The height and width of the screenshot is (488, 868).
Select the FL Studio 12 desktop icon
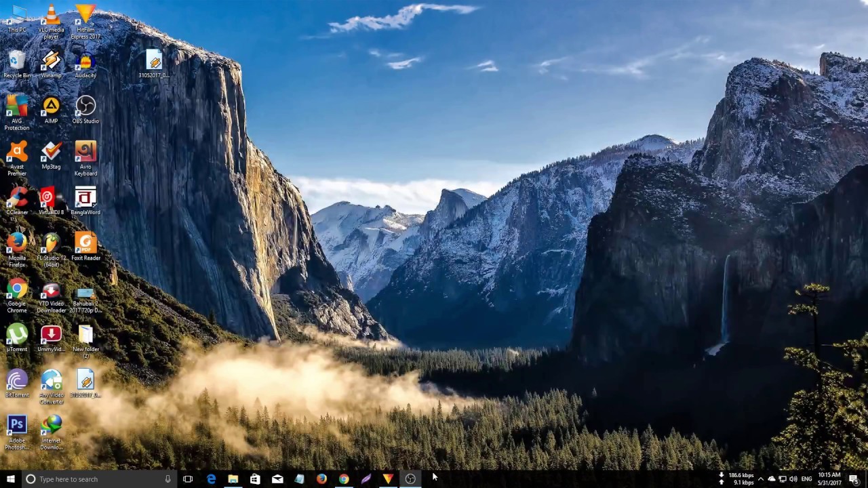[x=51, y=243]
